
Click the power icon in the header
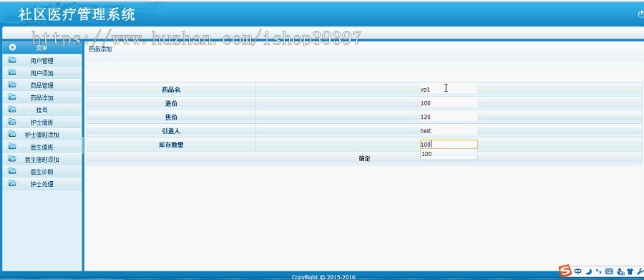pyautogui.click(x=640, y=14)
